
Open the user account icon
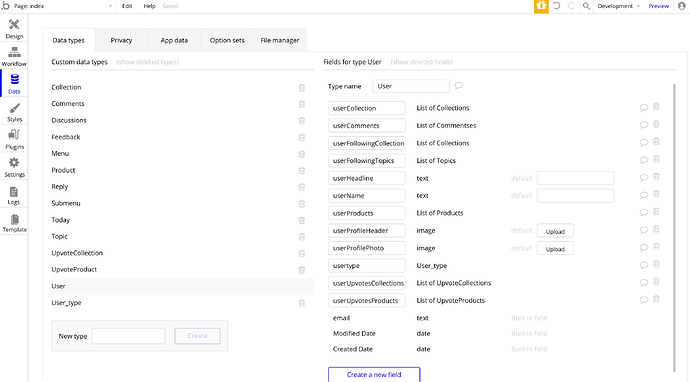coord(682,6)
